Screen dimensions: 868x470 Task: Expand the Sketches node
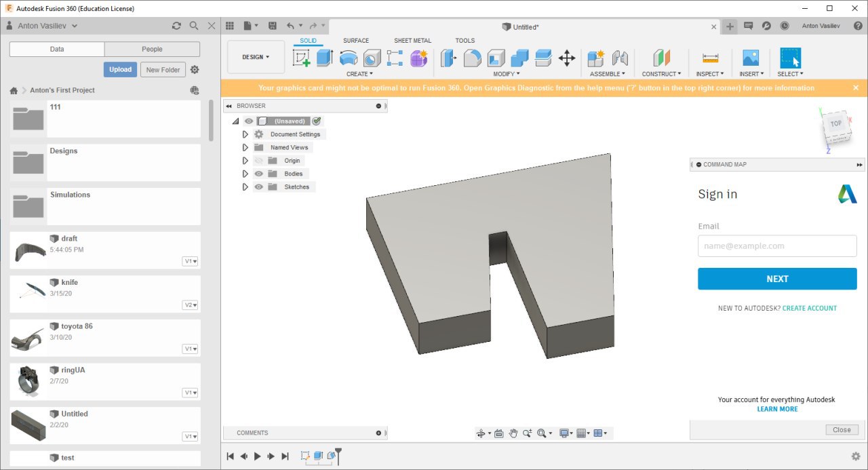(x=245, y=187)
